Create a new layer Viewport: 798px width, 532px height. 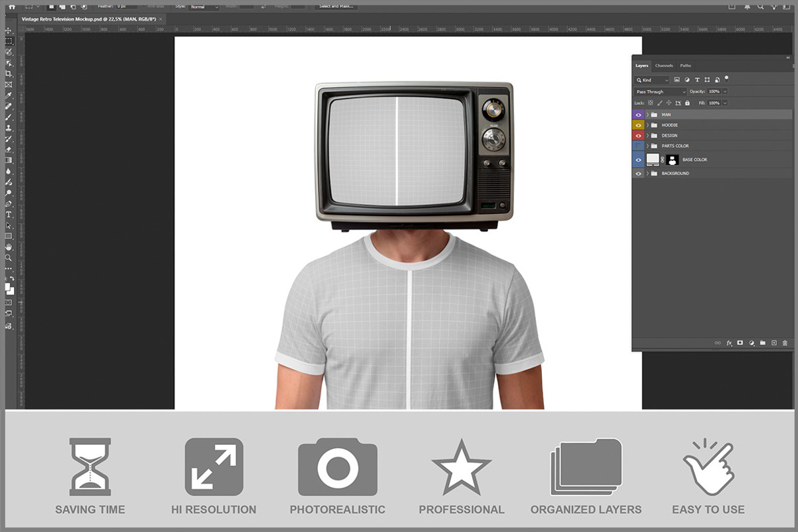pyautogui.click(x=773, y=342)
